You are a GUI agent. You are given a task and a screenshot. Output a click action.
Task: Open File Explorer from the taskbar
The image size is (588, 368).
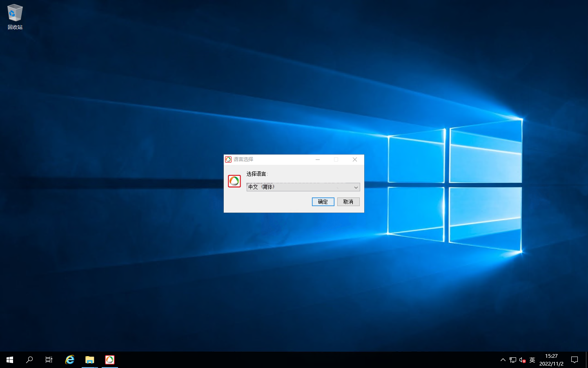point(89,360)
